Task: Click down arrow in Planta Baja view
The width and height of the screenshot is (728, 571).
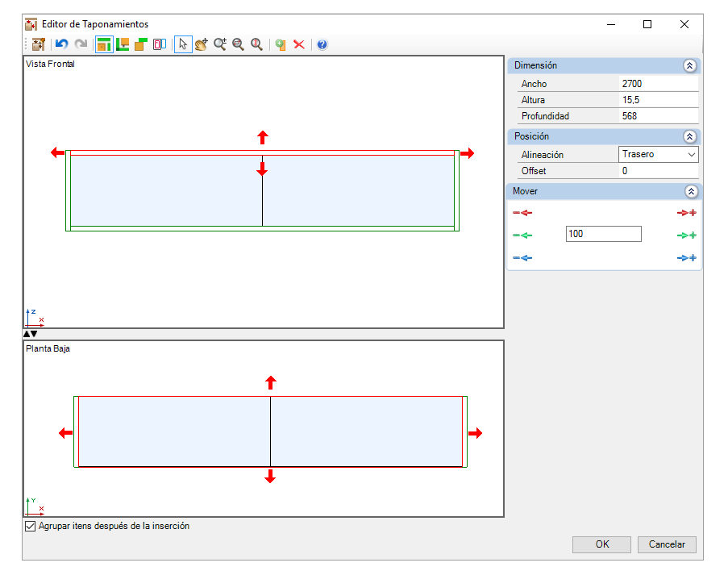Action: [270, 476]
